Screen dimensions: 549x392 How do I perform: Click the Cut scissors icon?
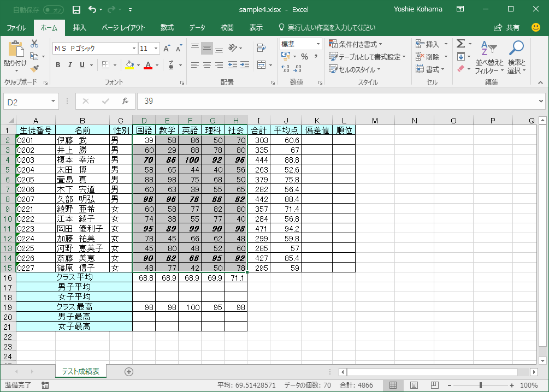(x=34, y=44)
